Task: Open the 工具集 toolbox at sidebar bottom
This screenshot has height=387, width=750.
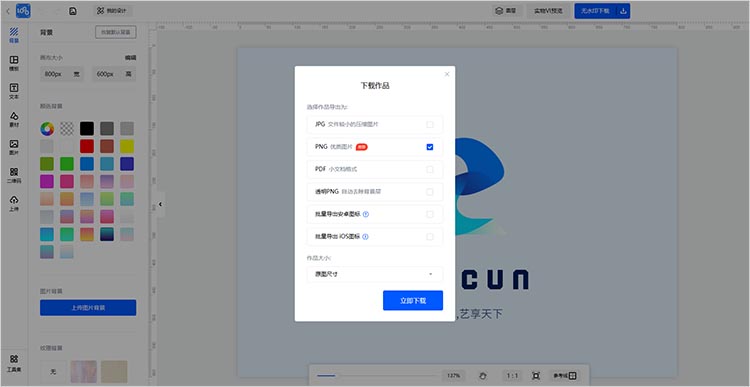Action: tap(14, 364)
